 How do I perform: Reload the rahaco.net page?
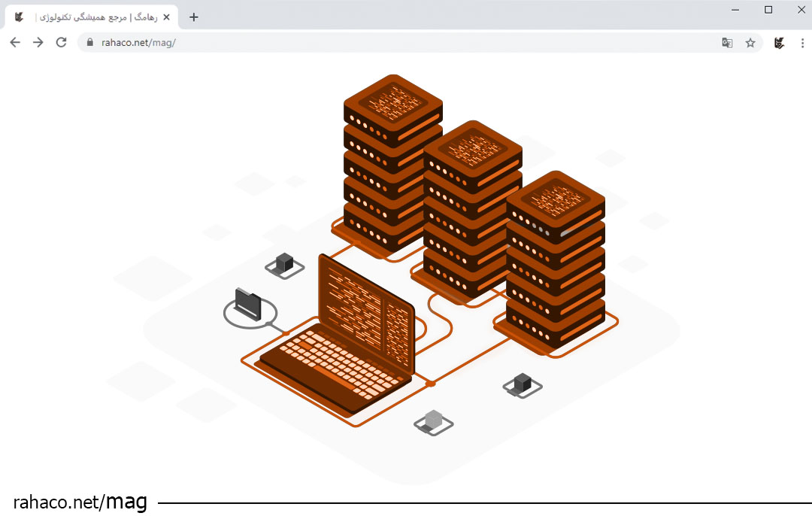(x=62, y=43)
